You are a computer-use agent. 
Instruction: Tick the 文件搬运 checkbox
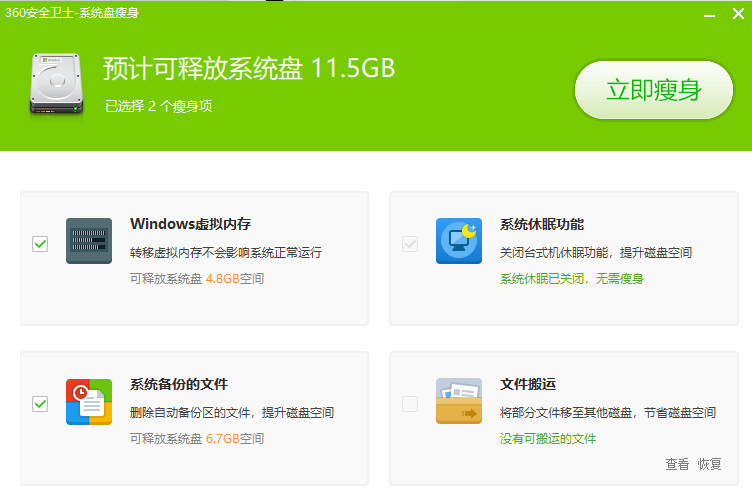tap(410, 404)
